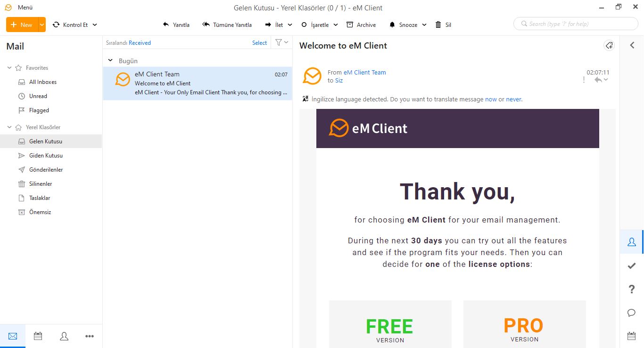This screenshot has width=644, height=348.
Task: Reply to all with Tümüne Yanıtla
Action: point(227,25)
